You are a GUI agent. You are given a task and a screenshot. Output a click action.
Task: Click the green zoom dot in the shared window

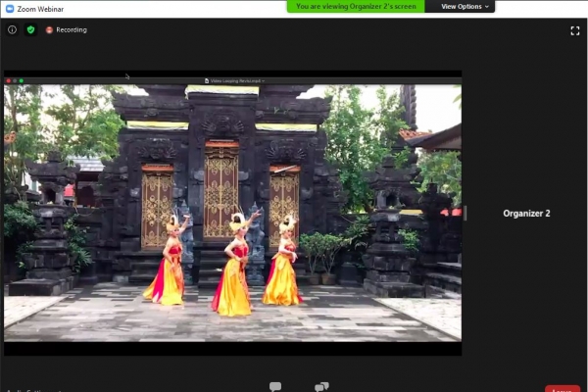[x=22, y=80]
